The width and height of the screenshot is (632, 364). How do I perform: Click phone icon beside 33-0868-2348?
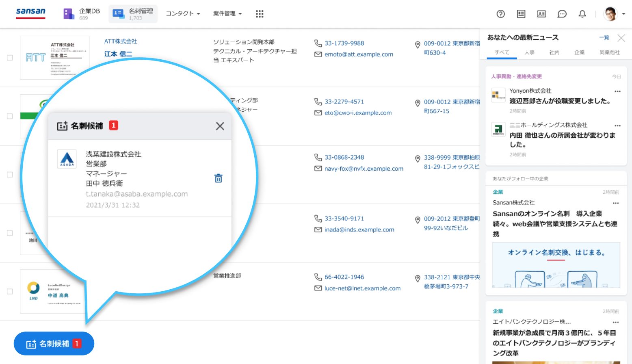[318, 157]
